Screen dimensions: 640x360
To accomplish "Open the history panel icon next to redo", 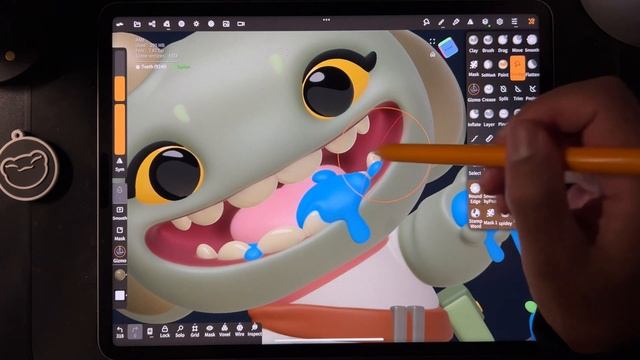I will pyautogui.click(x=150, y=331).
